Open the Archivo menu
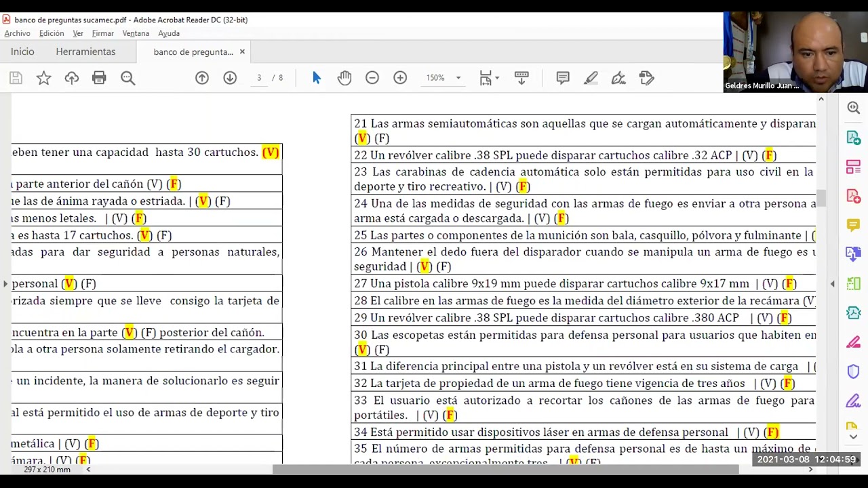868x488 pixels. 17,33
